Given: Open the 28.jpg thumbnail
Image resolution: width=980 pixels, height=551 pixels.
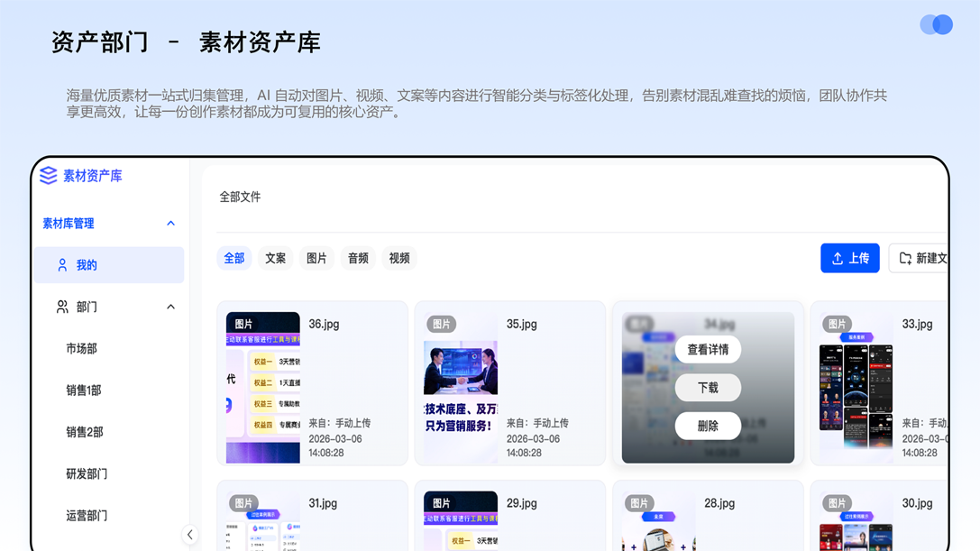Looking at the screenshot, I should click(x=659, y=521).
